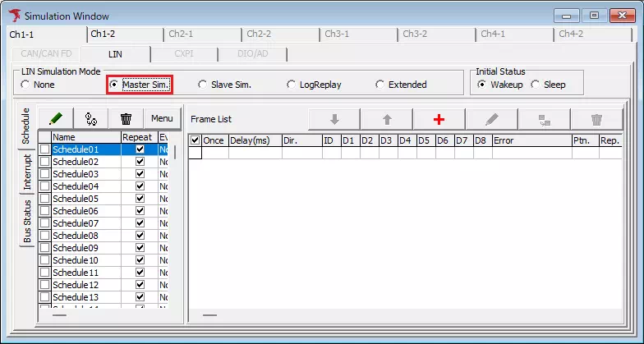The image size is (644, 344).
Task: Add a frame with the red plus
Action: 439,119
